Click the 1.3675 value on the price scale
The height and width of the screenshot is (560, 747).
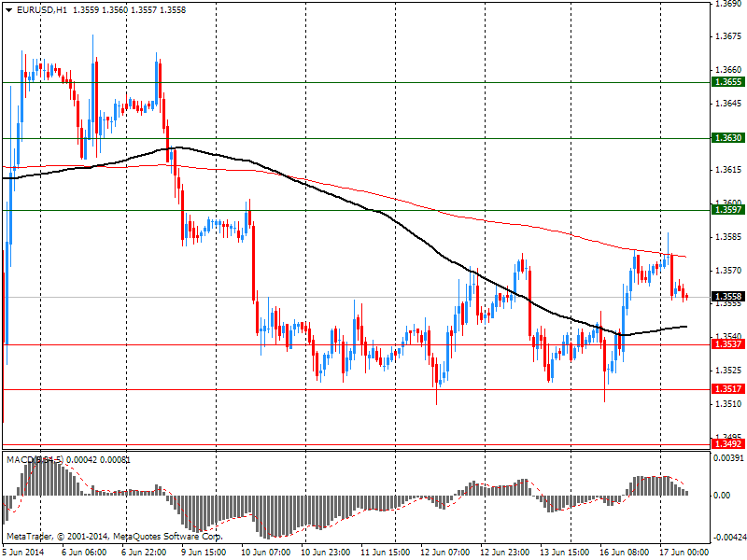pyautogui.click(x=728, y=36)
